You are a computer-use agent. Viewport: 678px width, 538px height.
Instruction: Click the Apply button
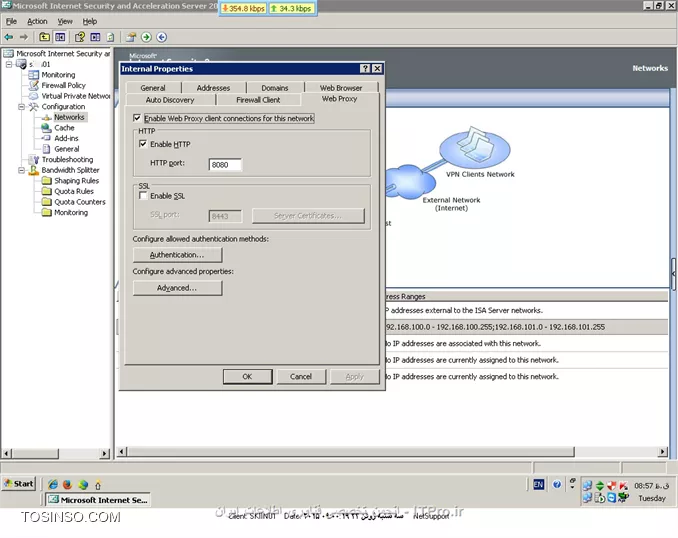pos(355,377)
